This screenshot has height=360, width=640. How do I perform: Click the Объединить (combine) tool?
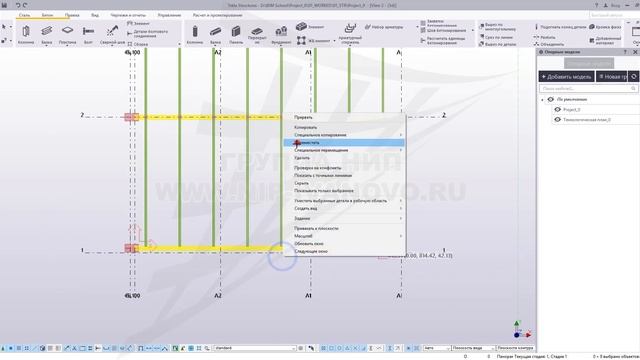pos(549,44)
